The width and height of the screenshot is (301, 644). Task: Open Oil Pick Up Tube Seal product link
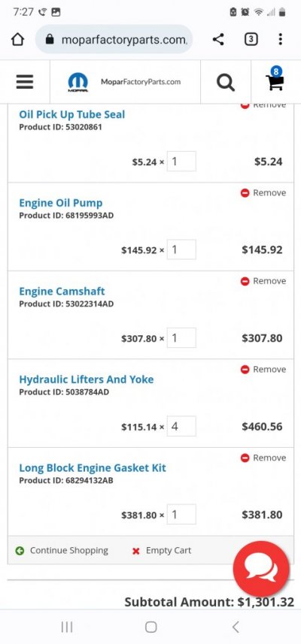coord(72,114)
